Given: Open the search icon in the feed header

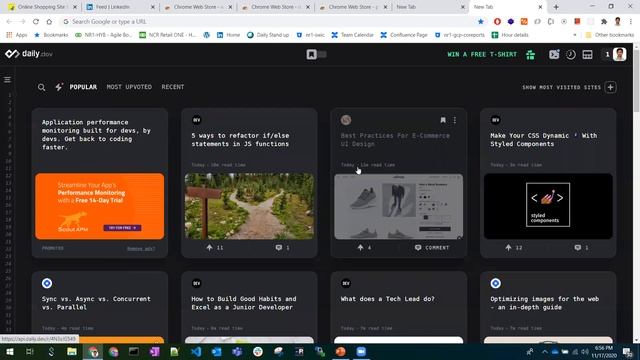Looking at the screenshot, I should click(x=42, y=87).
